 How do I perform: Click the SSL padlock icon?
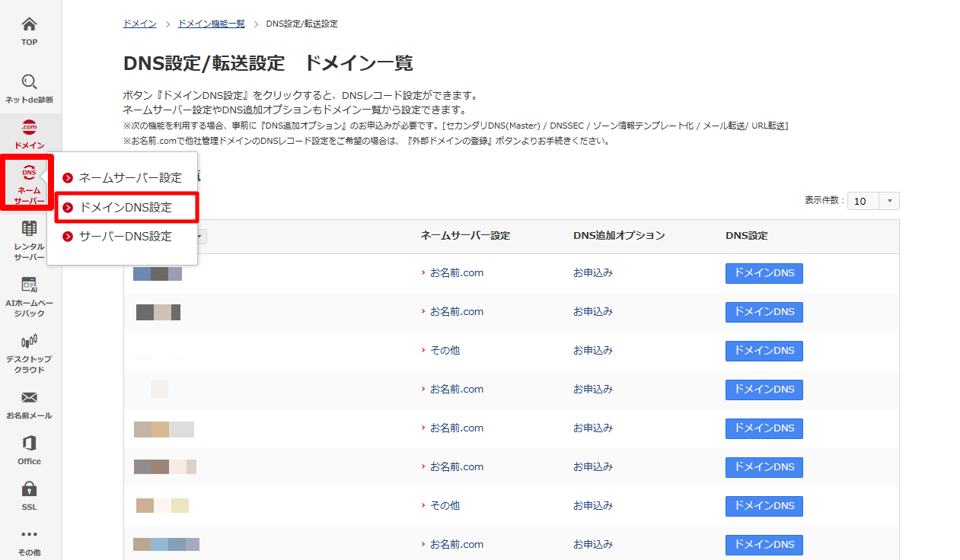[x=29, y=489]
